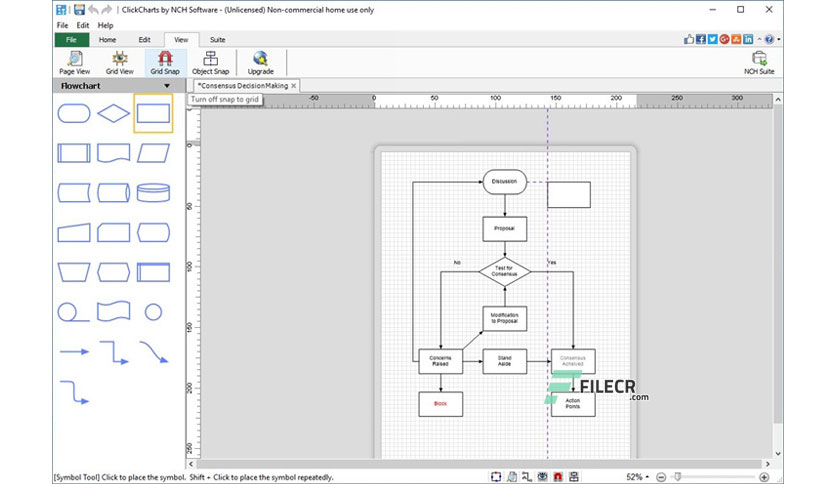The height and width of the screenshot is (484, 836).
Task: Switch to the Home ribbon tab
Action: (107, 39)
